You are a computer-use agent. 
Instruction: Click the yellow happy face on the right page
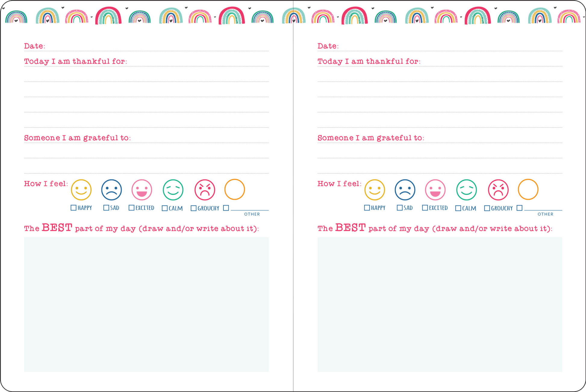click(375, 189)
